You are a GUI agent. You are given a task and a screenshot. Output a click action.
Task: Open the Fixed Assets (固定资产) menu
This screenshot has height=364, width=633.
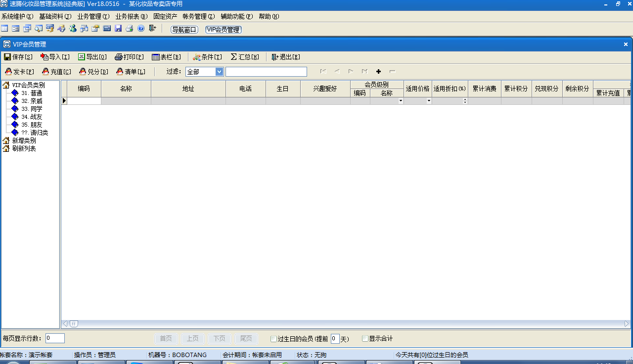[x=165, y=16]
